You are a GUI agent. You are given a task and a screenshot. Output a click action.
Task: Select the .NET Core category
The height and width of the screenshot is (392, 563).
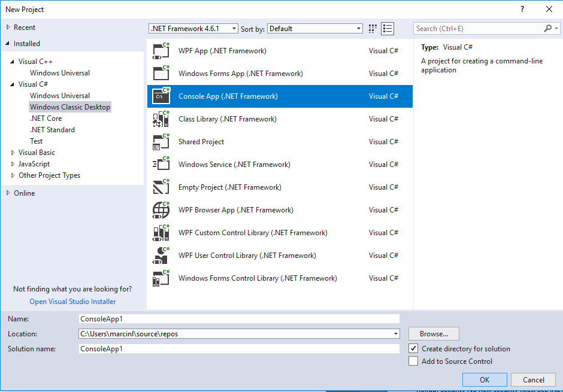46,118
